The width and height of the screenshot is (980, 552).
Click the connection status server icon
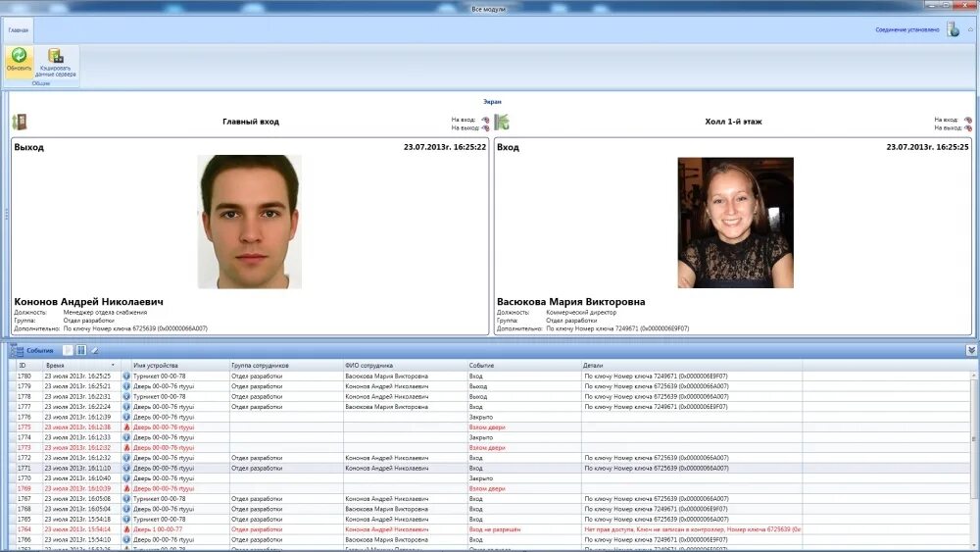[954, 28]
